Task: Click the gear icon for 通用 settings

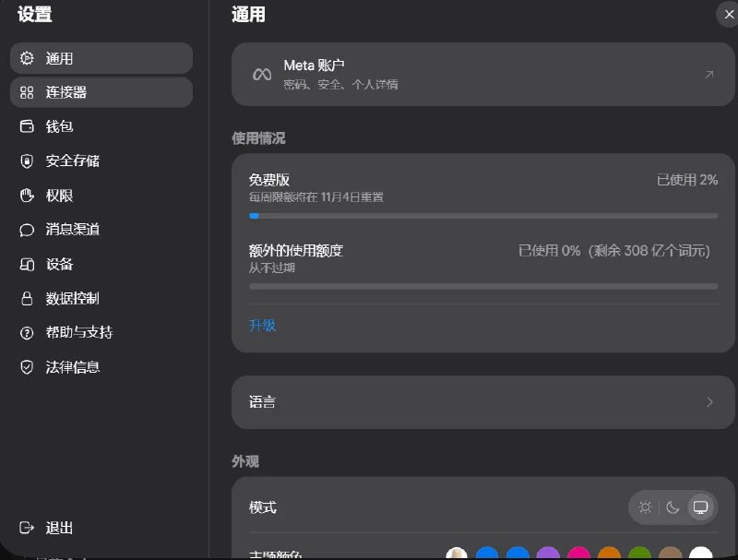Action: click(27, 58)
